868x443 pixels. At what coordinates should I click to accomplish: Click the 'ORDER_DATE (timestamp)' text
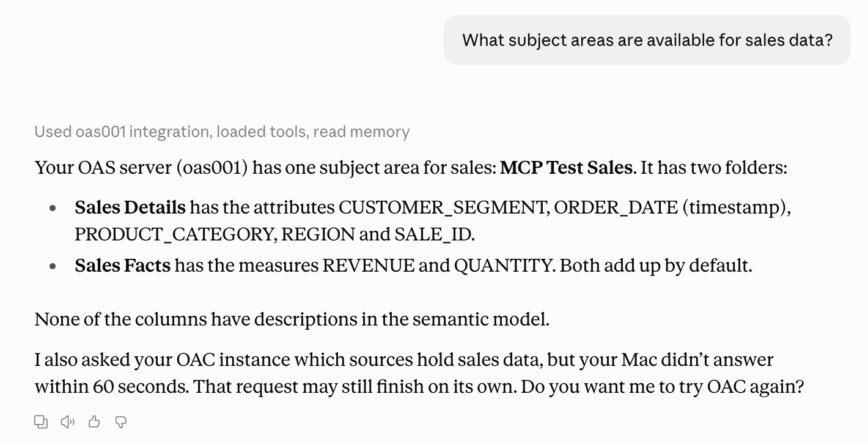coord(671,207)
